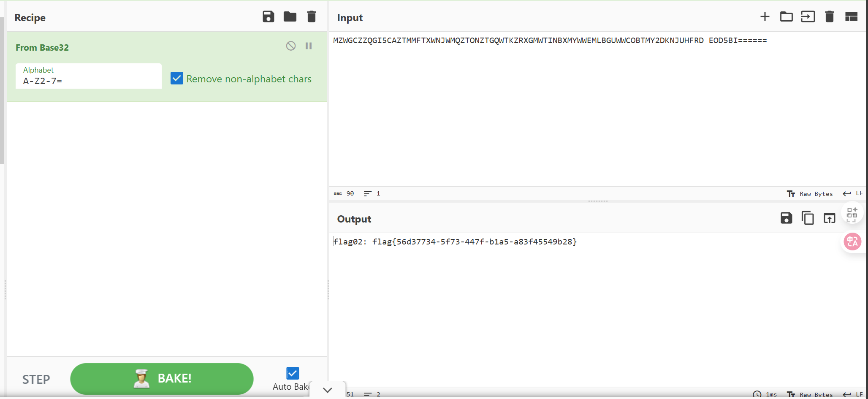Image resolution: width=868 pixels, height=399 pixels.
Task: Click inside the Base32 input text
Action: [550, 41]
